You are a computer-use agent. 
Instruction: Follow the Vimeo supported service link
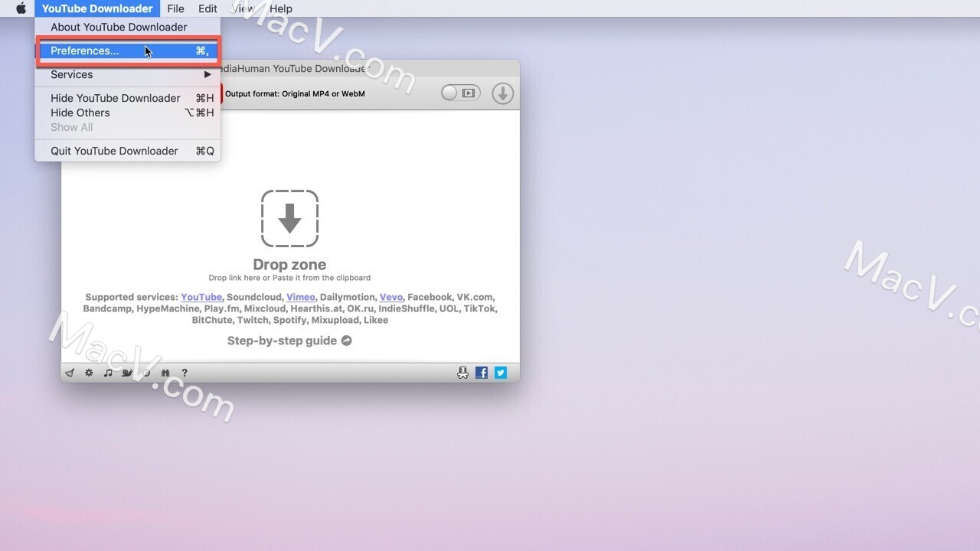coord(301,297)
